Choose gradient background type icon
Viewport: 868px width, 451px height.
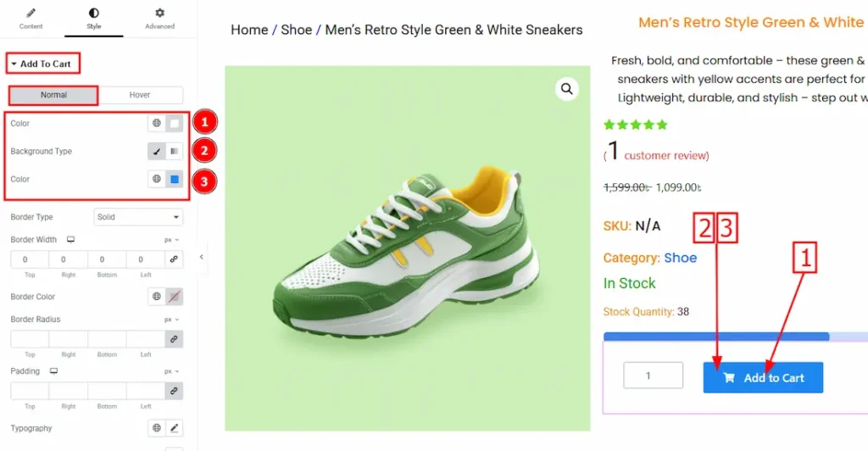point(174,152)
